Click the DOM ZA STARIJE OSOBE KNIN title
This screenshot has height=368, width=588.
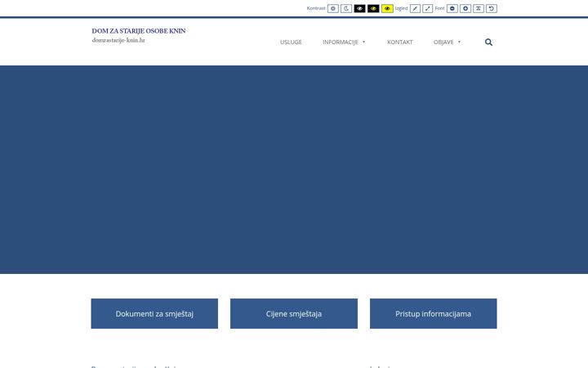click(139, 31)
